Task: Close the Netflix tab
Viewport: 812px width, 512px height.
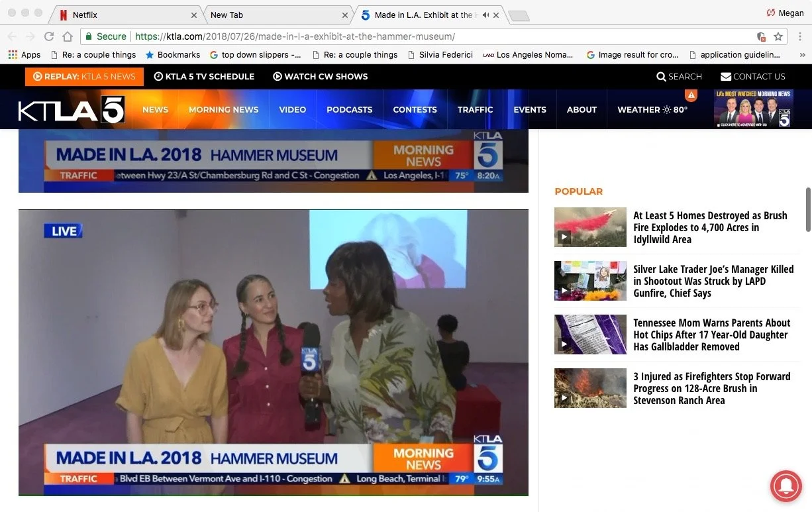Action: coord(194,15)
